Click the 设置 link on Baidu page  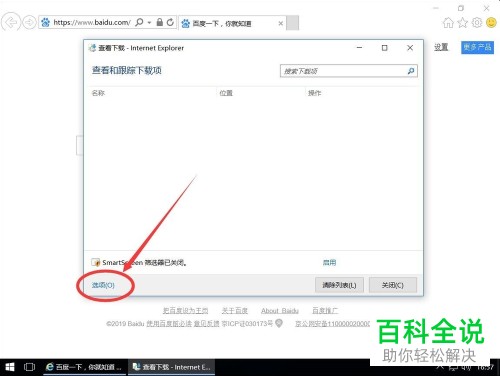tap(441, 47)
